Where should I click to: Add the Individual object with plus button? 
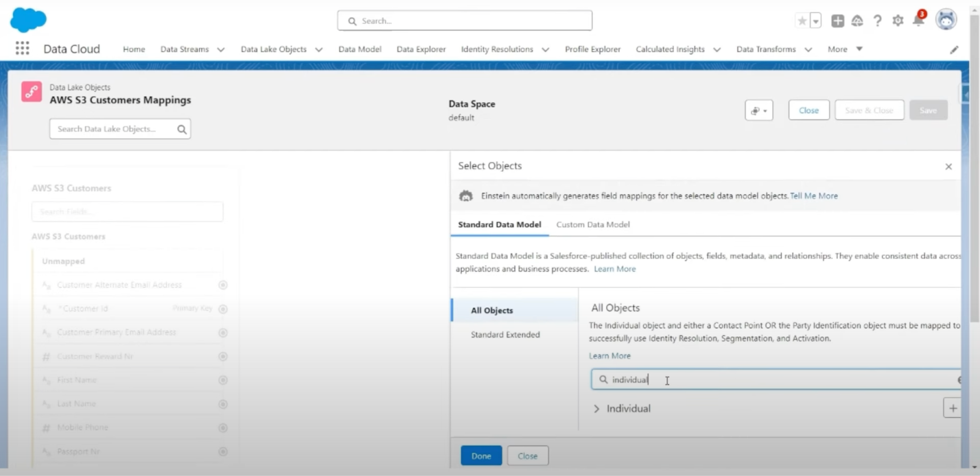(952, 408)
